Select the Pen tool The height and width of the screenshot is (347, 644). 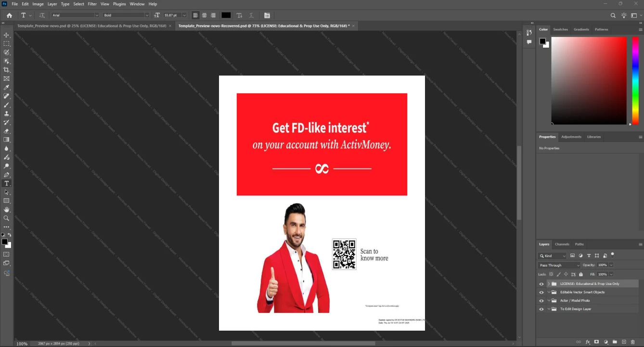click(6, 175)
